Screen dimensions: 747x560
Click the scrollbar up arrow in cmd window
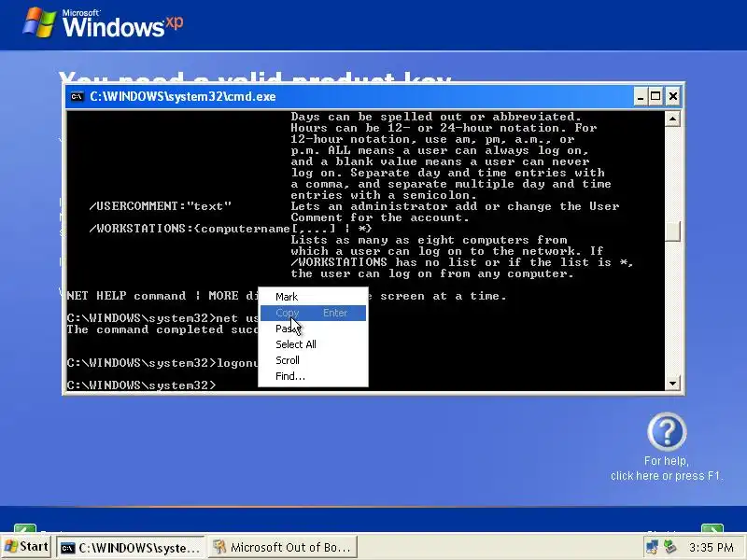672,119
